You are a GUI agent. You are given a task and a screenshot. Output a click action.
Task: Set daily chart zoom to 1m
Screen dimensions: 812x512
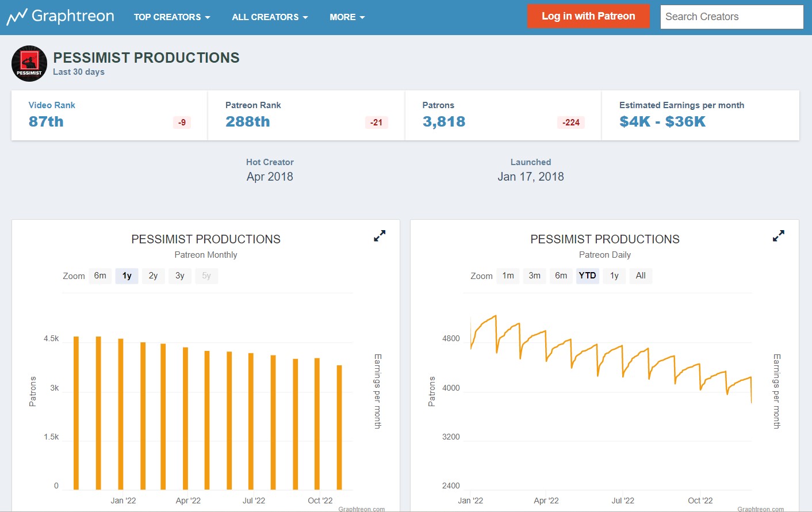508,276
